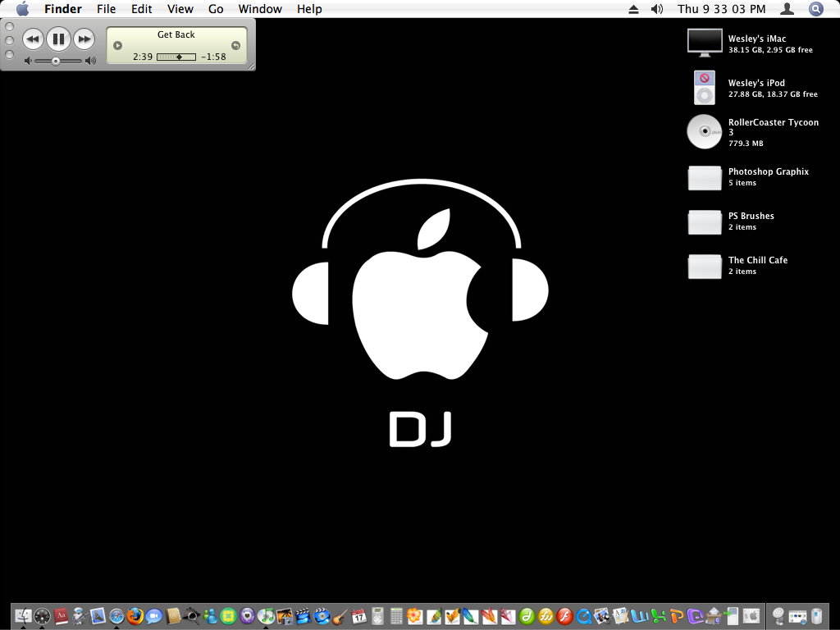Click the menu bar clock Thu 9 33 03 PM
840x630 pixels.
click(721, 9)
